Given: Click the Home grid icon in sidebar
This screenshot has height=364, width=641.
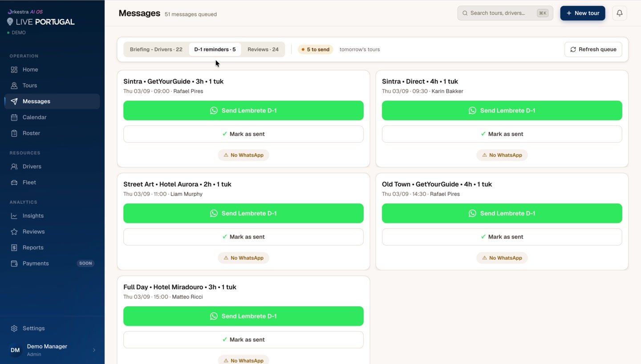Looking at the screenshot, I should (x=14, y=70).
